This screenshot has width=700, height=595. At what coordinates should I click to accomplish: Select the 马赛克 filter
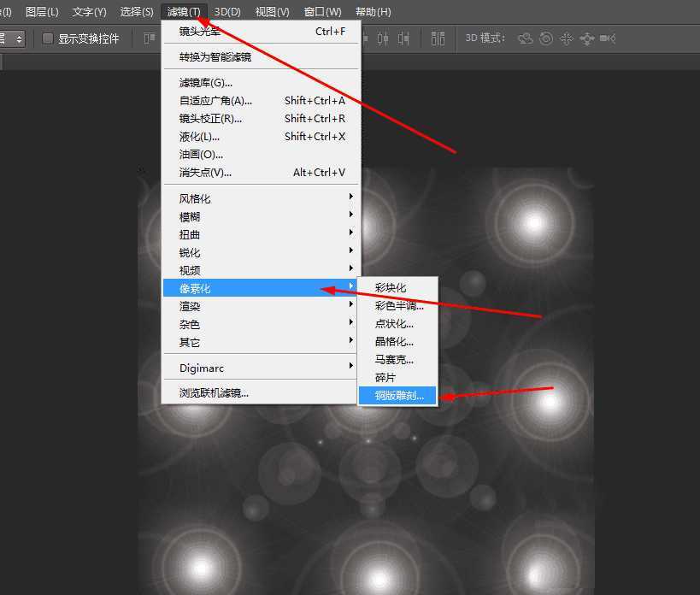(x=394, y=359)
